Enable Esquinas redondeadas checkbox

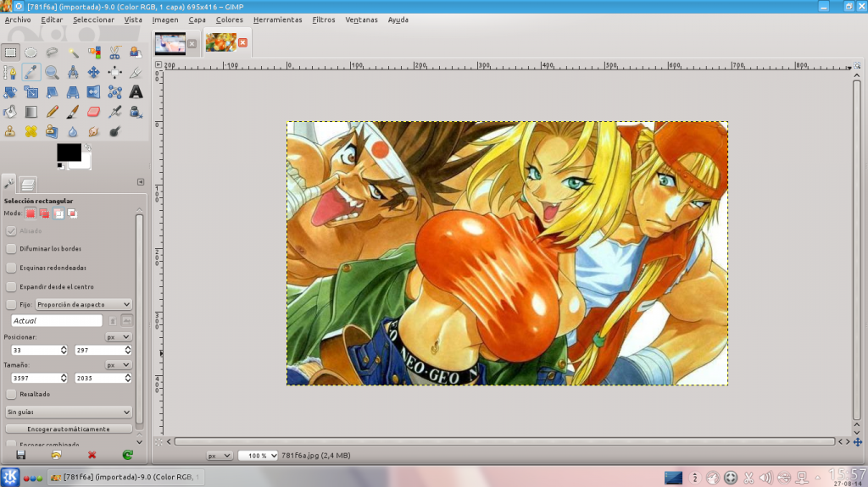click(x=11, y=268)
